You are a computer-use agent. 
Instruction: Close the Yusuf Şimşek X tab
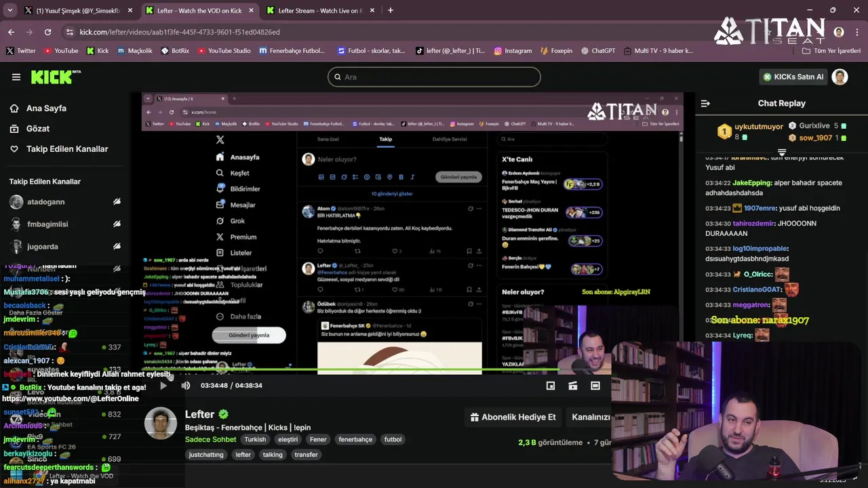tap(130, 11)
